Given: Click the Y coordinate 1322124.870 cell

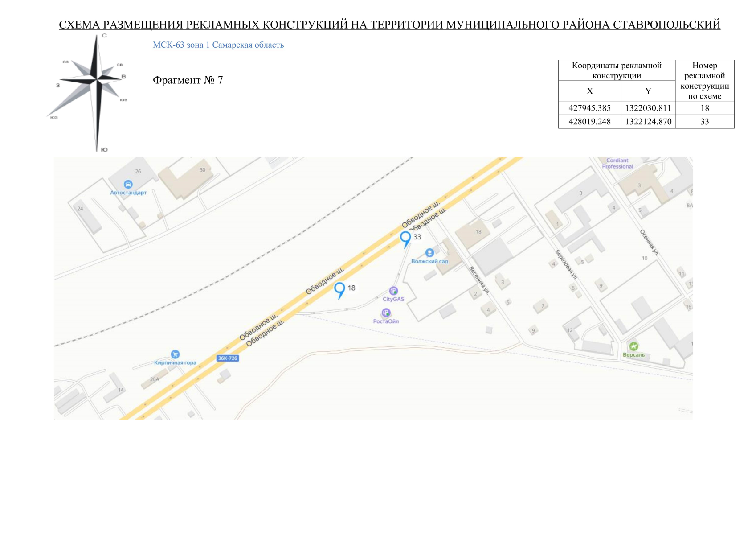Looking at the screenshot, I should (649, 121).
